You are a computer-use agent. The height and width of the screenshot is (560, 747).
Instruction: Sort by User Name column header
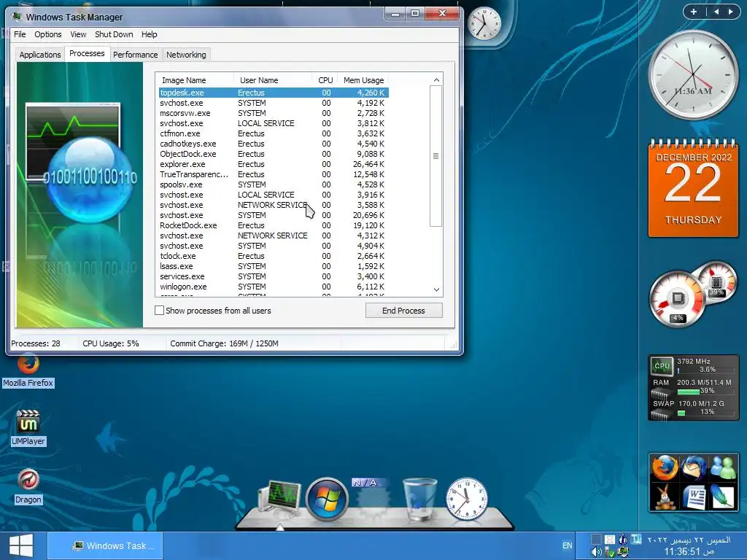(273, 80)
